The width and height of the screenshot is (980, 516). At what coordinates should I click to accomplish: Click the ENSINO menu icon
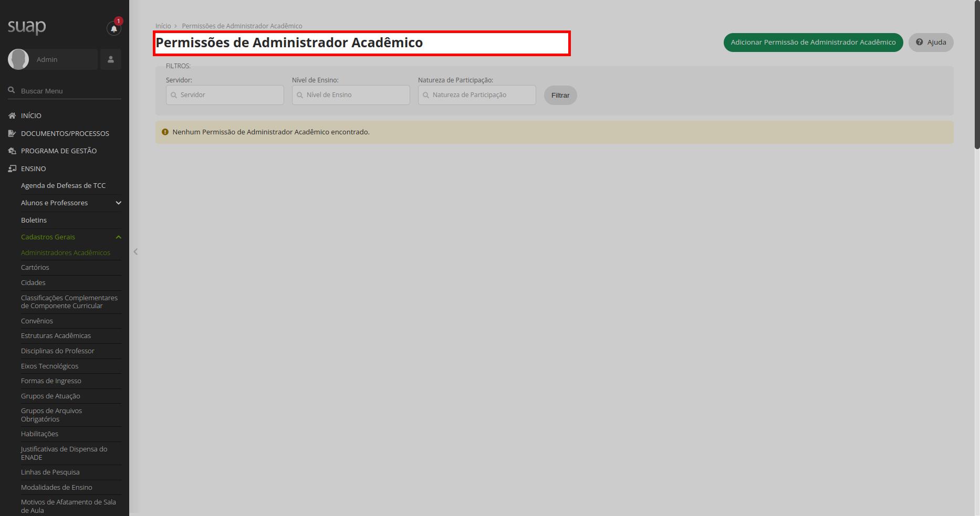pos(12,169)
